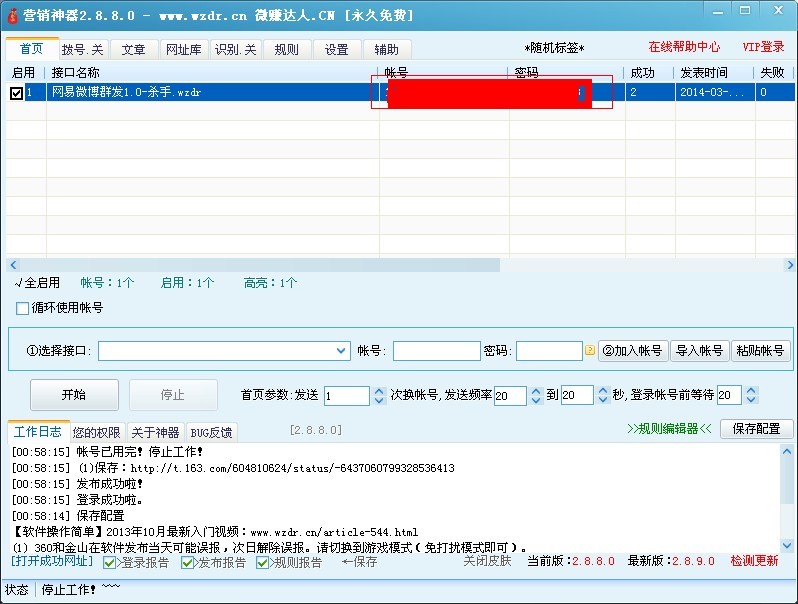Select the 您的权限 tab

[x=97, y=433]
